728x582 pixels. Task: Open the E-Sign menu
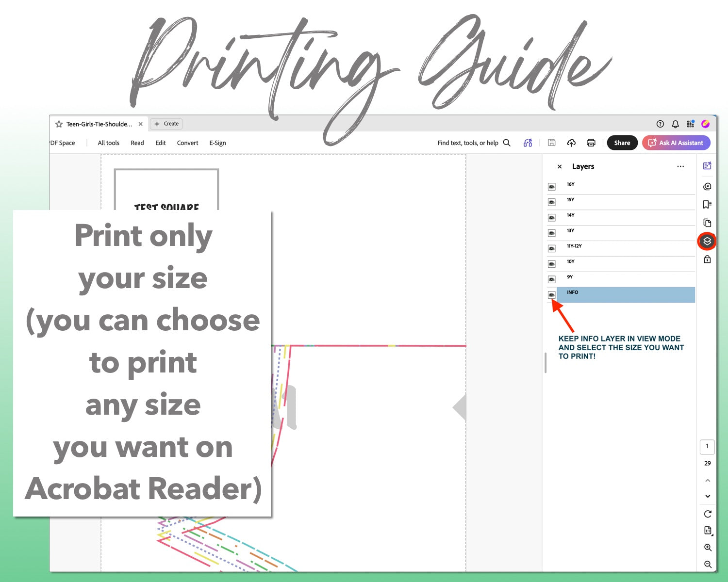(217, 143)
